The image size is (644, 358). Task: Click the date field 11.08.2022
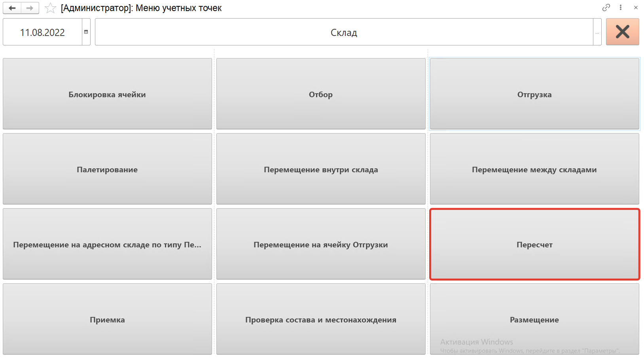pos(42,32)
